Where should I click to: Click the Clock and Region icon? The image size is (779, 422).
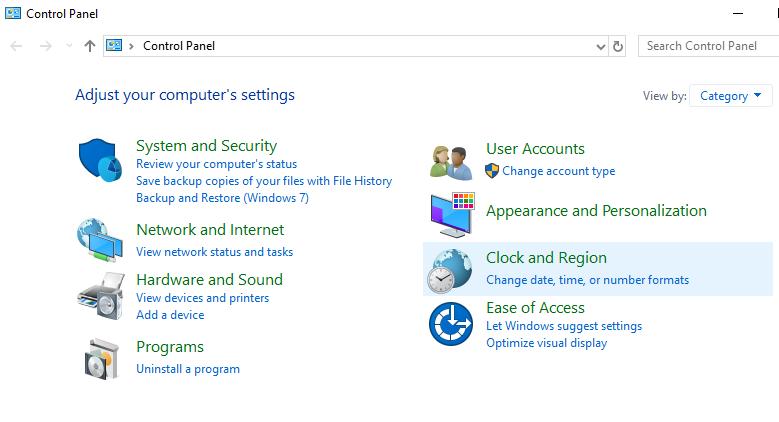pyautogui.click(x=450, y=269)
